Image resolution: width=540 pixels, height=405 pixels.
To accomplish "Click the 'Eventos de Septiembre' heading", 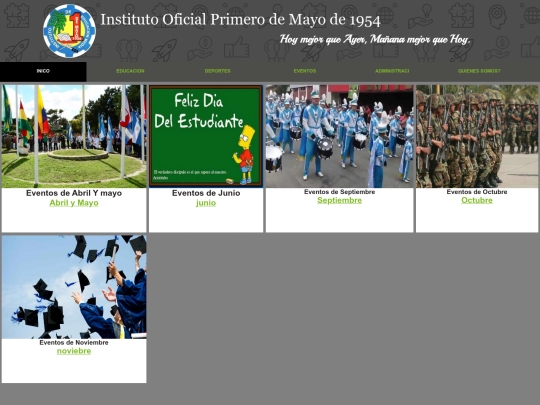I will [x=339, y=192].
